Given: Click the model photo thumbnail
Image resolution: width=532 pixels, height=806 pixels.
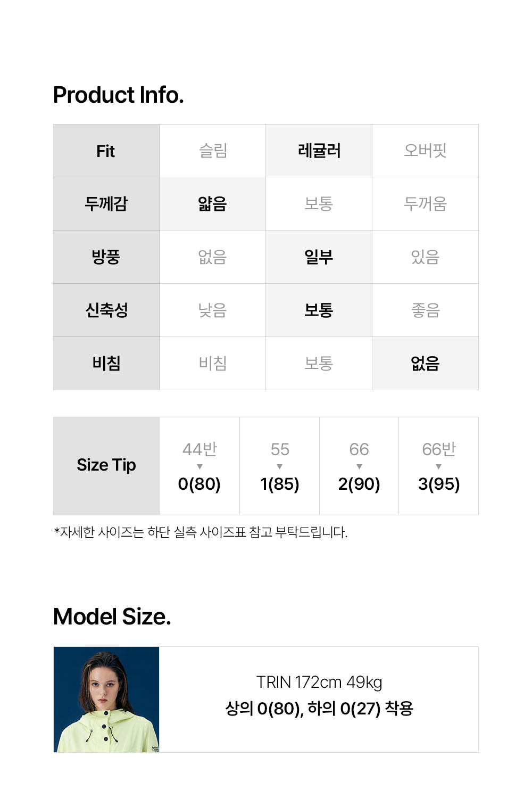Looking at the screenshot, I should 106,699.
